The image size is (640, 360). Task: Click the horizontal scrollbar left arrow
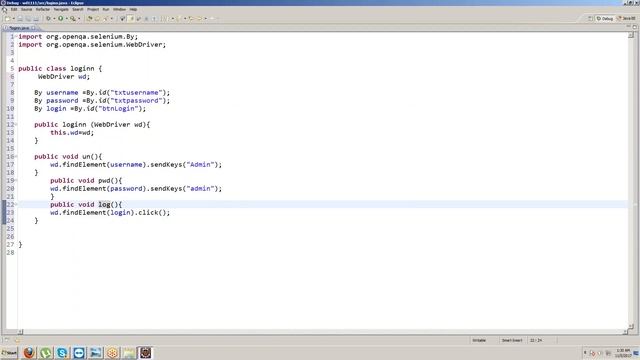[x=20, y=332]
